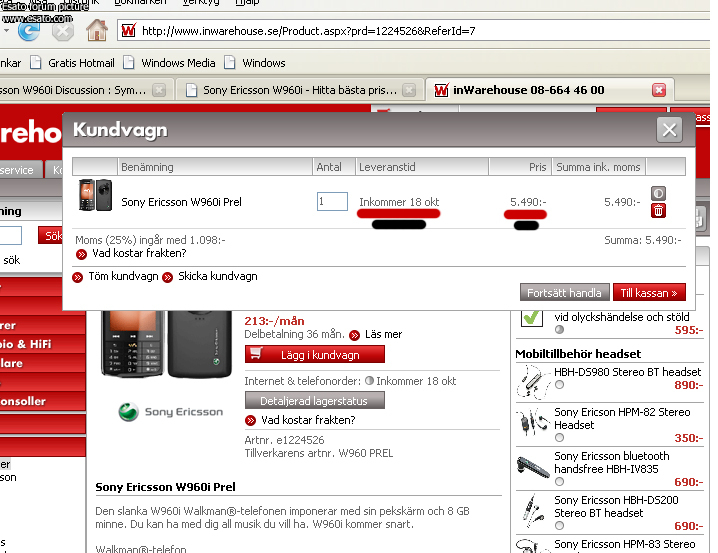Click the green checkmark insurance icon
Image resolution: width=718 pixels, height=553 pixels.
(x=532, y=318)
